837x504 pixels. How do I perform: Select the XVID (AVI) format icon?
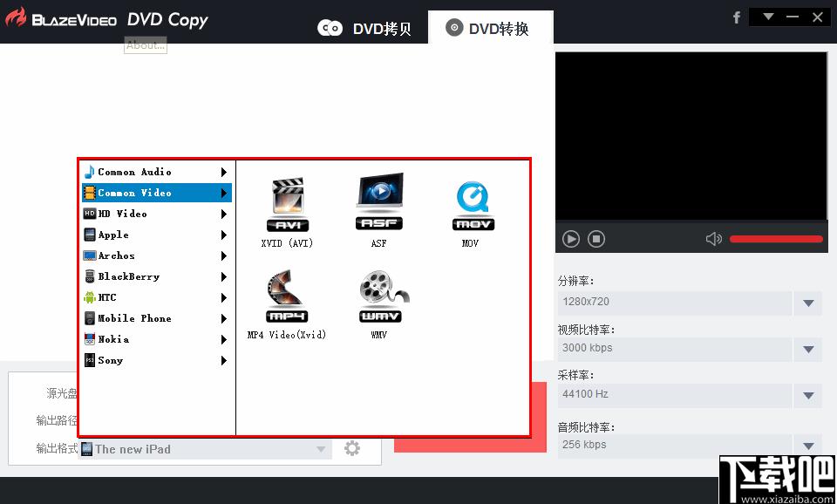[287, 206]
